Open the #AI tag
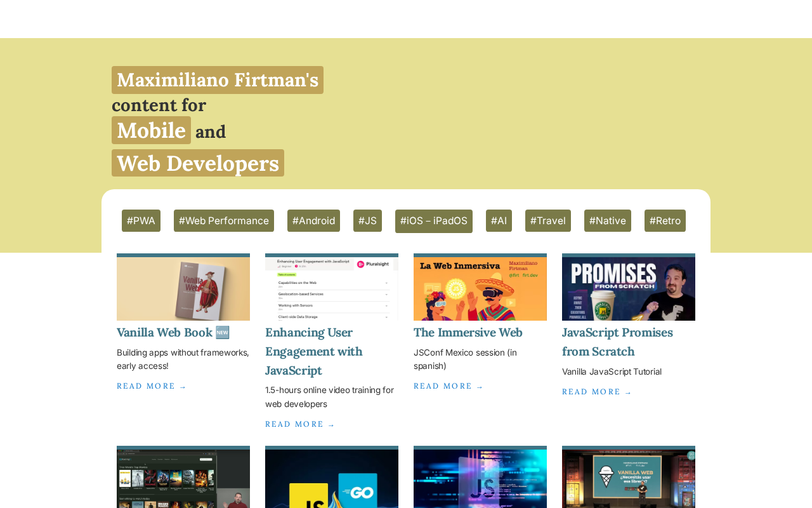The image size is (812, 508). (499, 221)
